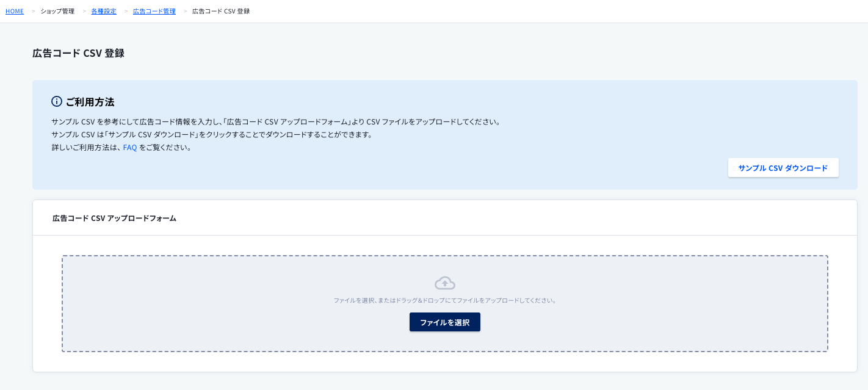Click instruction line starting サンプル CSV を参考にして

coord(276,121)
